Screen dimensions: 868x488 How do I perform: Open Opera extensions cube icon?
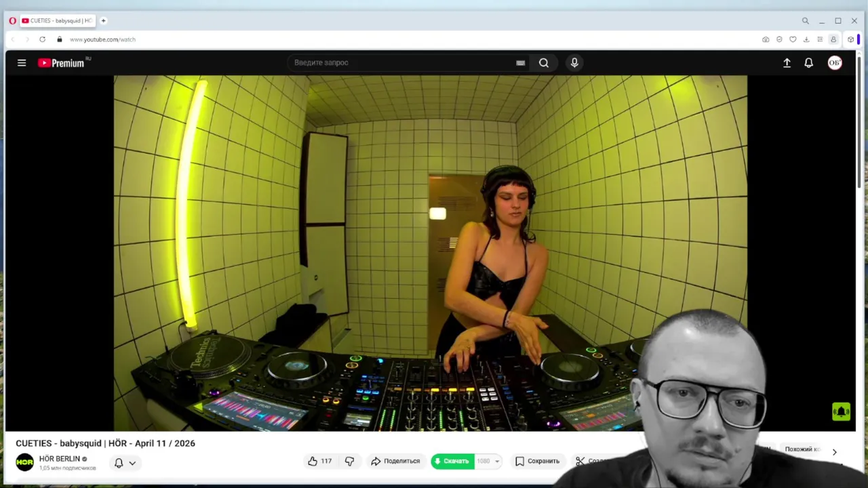coord(850,39)
